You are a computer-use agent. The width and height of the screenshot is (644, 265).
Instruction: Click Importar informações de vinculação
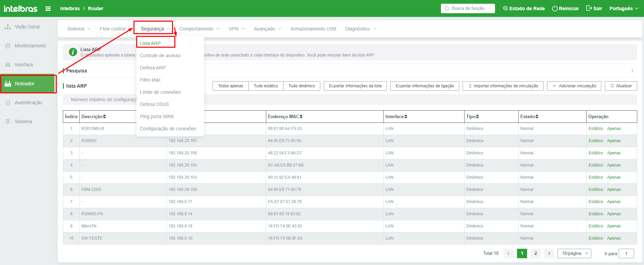click(503, 86)
